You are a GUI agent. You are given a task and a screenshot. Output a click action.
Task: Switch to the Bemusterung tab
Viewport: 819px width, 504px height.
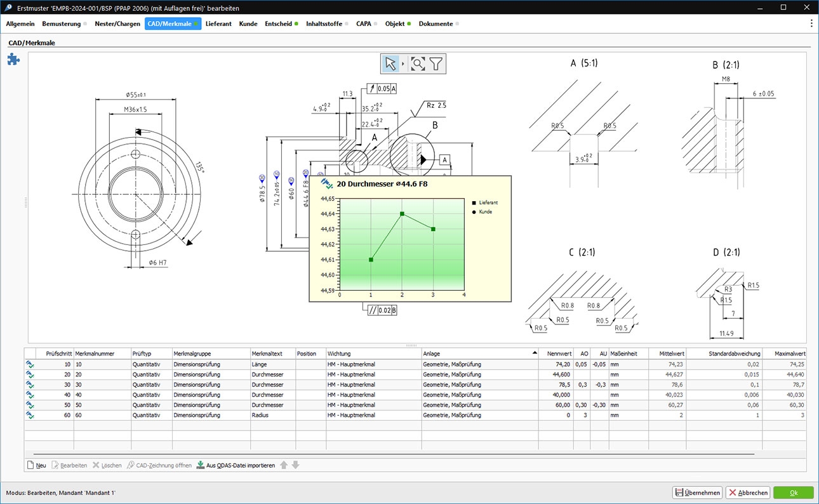[62, 23]
